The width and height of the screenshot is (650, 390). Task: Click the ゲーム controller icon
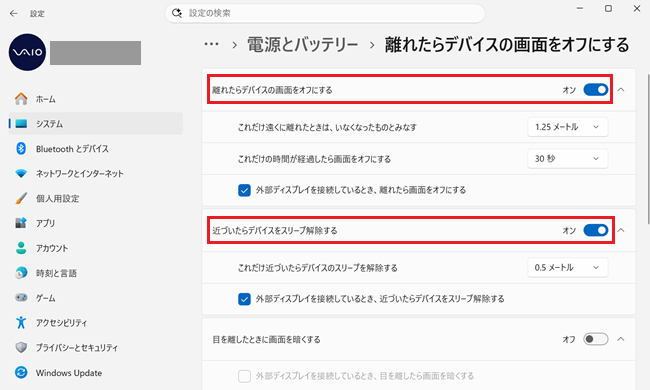coord(21,298)
